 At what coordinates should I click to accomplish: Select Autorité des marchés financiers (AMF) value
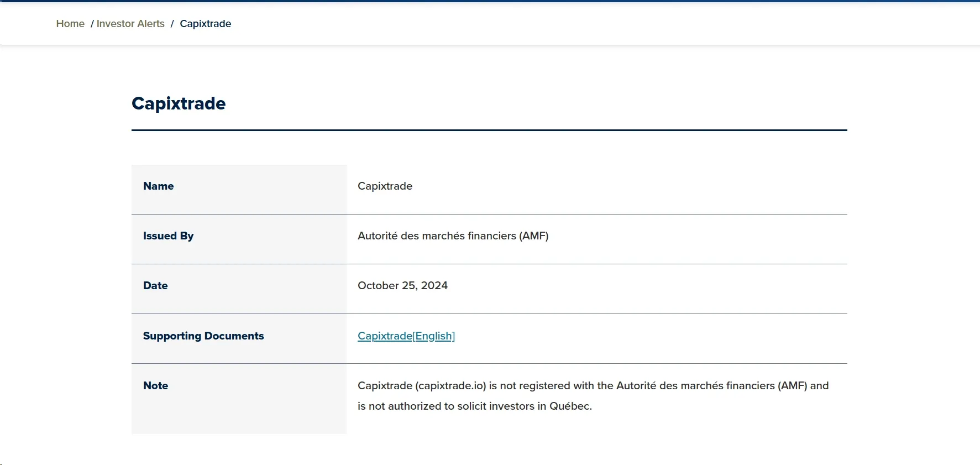click(x=453, y=236)
